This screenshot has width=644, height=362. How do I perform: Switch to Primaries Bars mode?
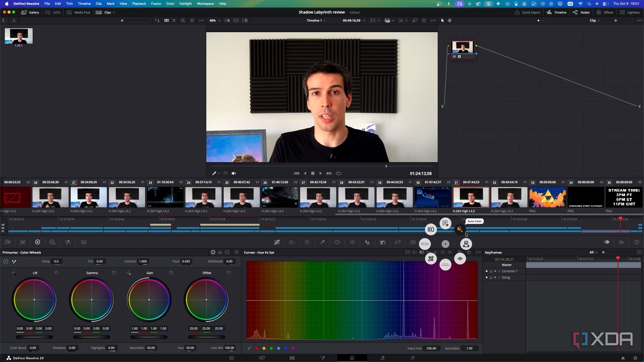pos(220,252)
